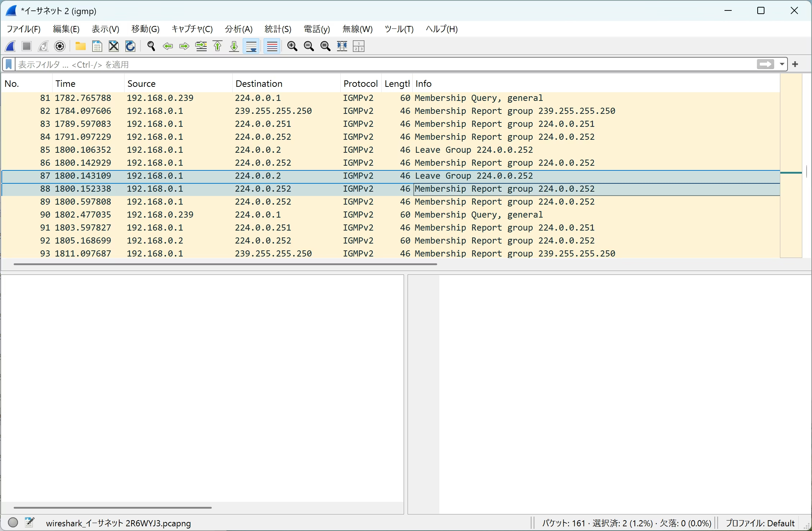Jump to the last packet with down arrow

234,46
